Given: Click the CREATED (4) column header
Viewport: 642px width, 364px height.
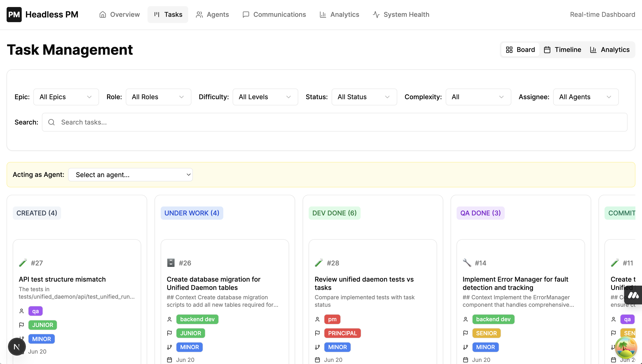Looking at the screenshot, I should (37, 213).
